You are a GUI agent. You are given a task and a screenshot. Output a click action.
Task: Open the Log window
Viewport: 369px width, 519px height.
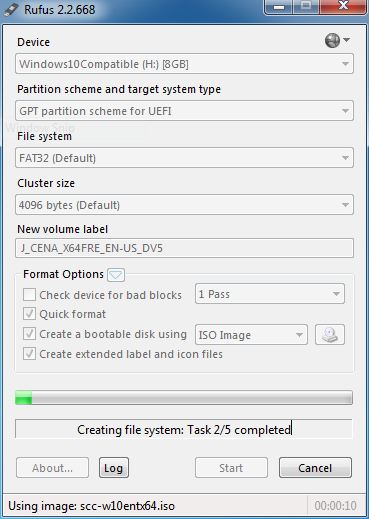pos(114,468)
